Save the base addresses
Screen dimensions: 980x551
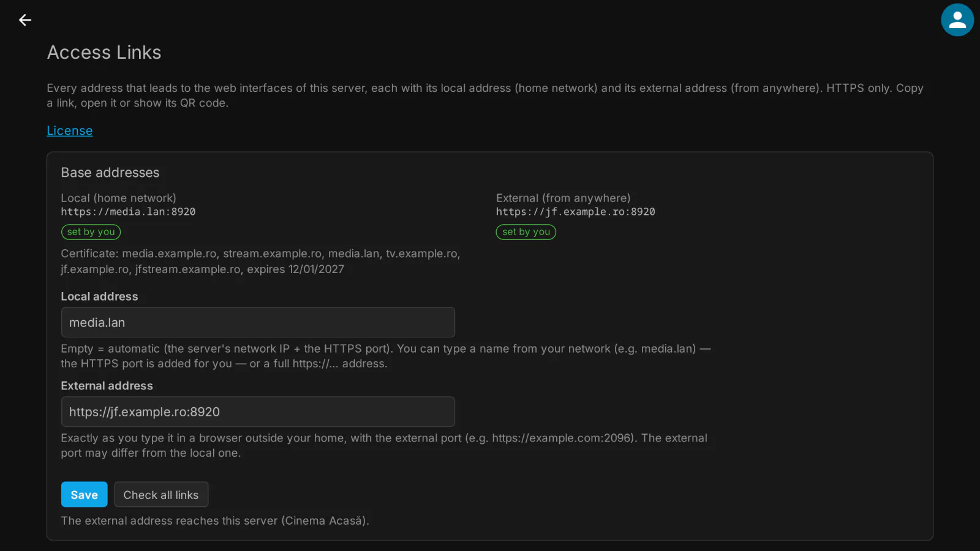pyautogui.click(x=85, y=495)
